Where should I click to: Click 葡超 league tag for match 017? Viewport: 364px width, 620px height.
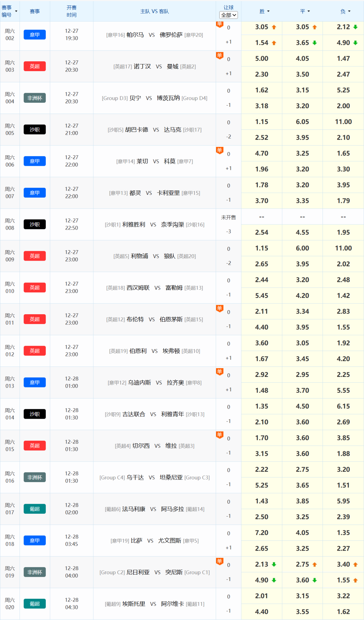35,509
